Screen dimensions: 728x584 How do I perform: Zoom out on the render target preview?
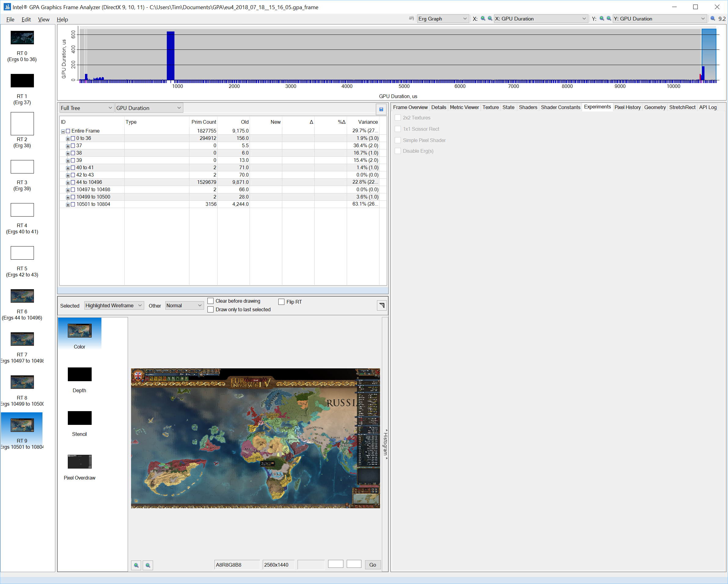(148, 565)
